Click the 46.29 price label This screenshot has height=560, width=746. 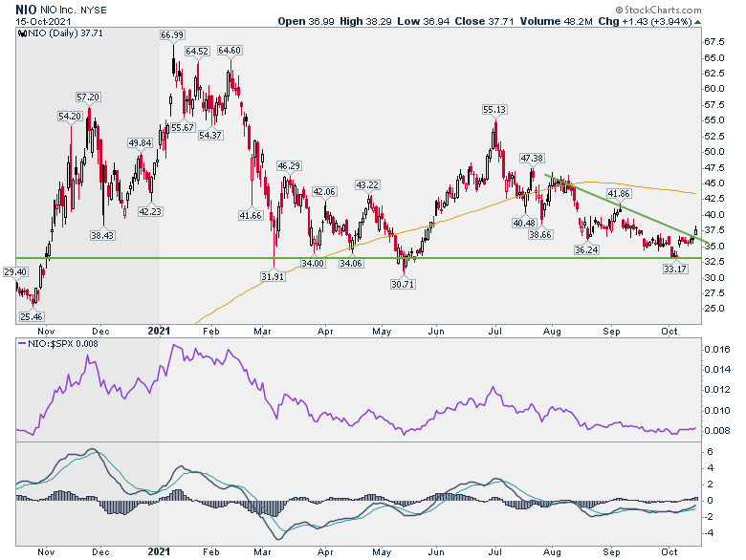[x=289, y=166]
